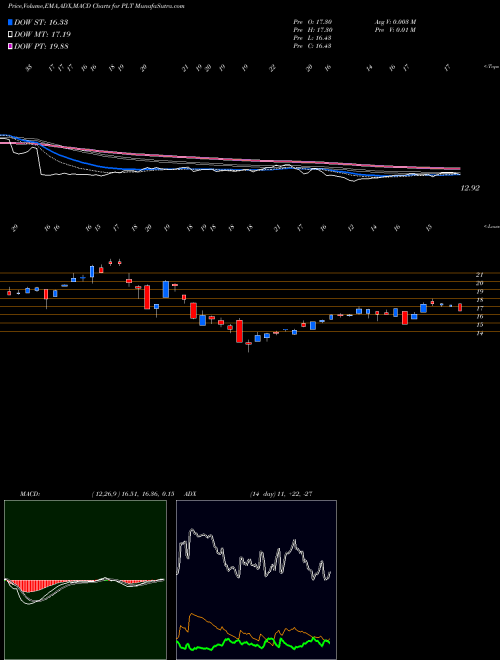The height and width of the screenshot is (660, 500).
Task: Click the blue DOW ST legend square
Action: coord(10,22)
